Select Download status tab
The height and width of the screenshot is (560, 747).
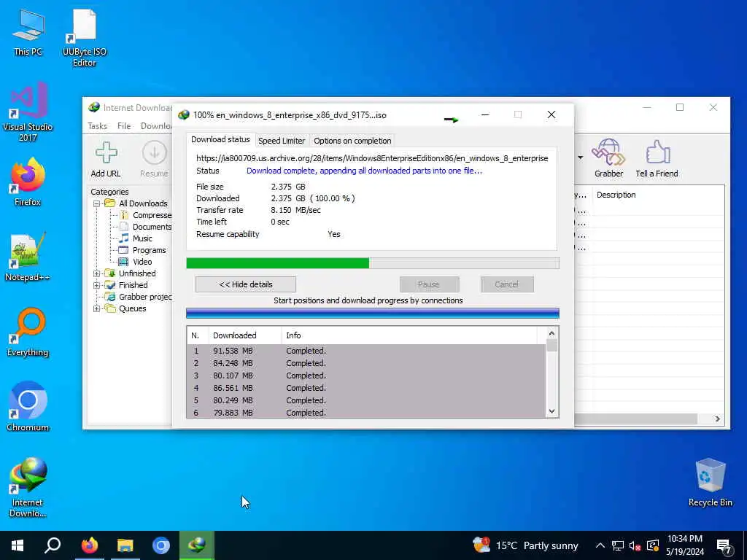click(220, 139)
